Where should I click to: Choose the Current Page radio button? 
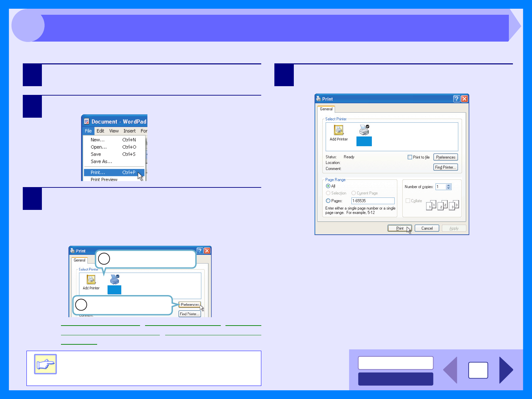(x=353, y=193)
